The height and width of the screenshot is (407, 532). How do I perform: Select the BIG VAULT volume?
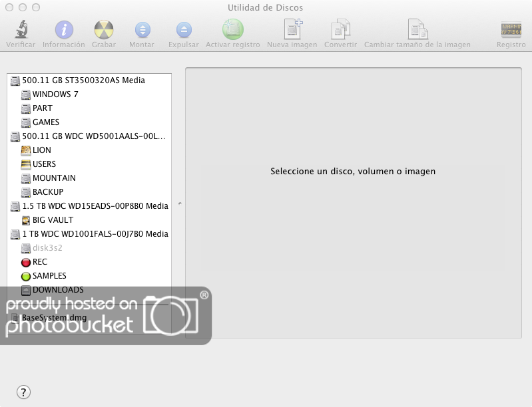pyautogui.click(x=89, y=220)
